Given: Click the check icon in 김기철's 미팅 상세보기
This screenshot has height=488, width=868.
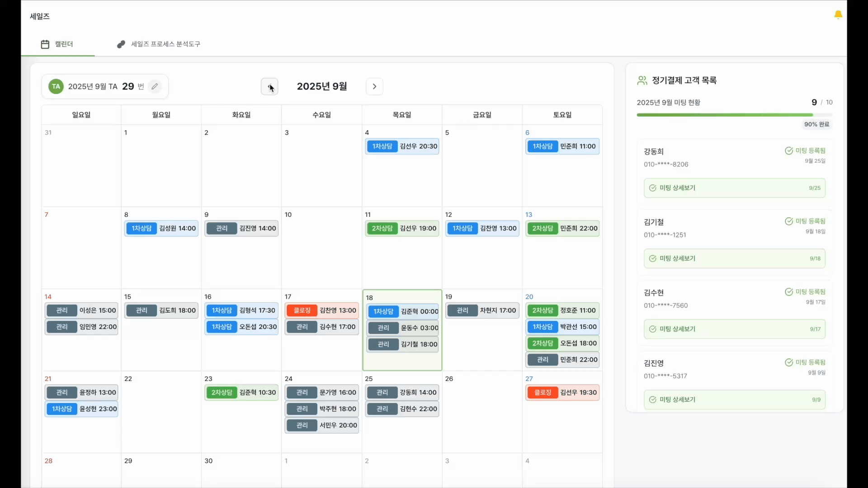Looking at the screenshot, I should point(652,258).
